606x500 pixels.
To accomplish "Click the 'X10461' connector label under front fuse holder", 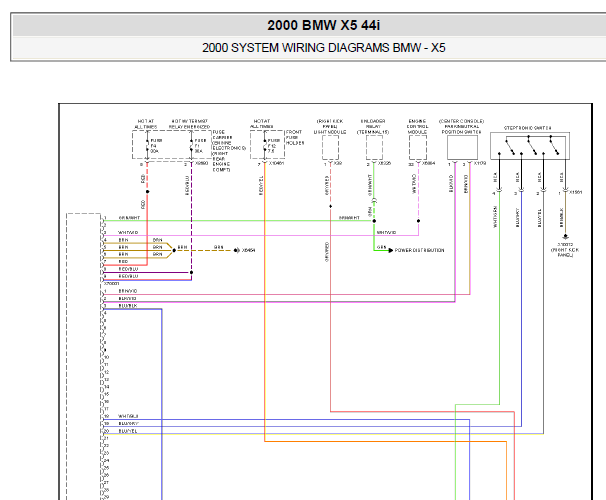I will click(277, 163).
